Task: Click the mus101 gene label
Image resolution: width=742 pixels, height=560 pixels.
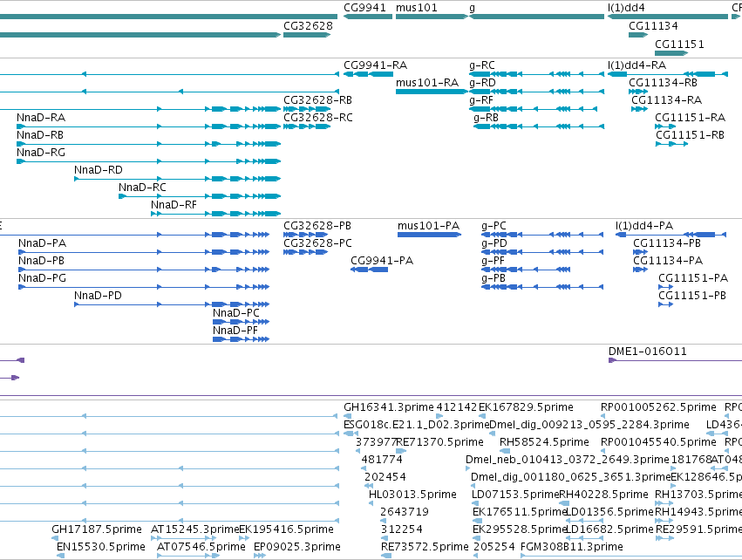Action: point(417,8)
